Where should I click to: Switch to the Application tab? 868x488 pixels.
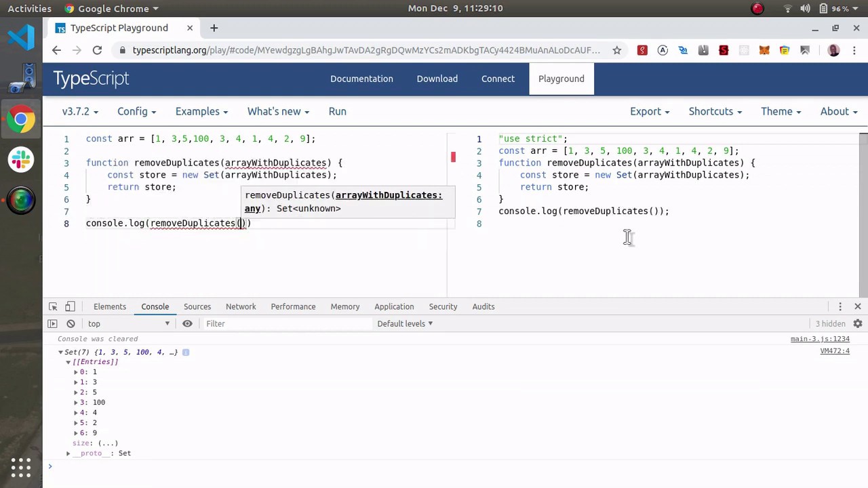click(394, 306)
